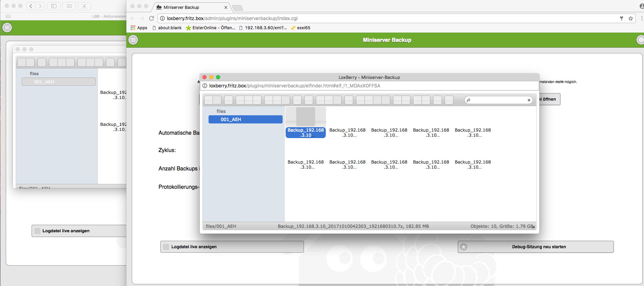Image resolution: width=644 pixels, height=286 pixels.
Task: Clear the elFinder search field with the x
Action: pos(529,100)
